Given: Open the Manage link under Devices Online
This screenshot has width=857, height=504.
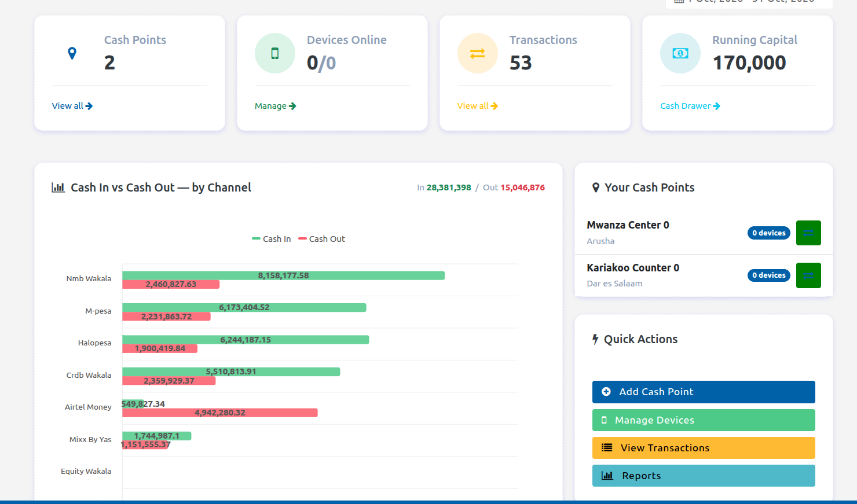Looking at the screenshot, I should 276,106.
